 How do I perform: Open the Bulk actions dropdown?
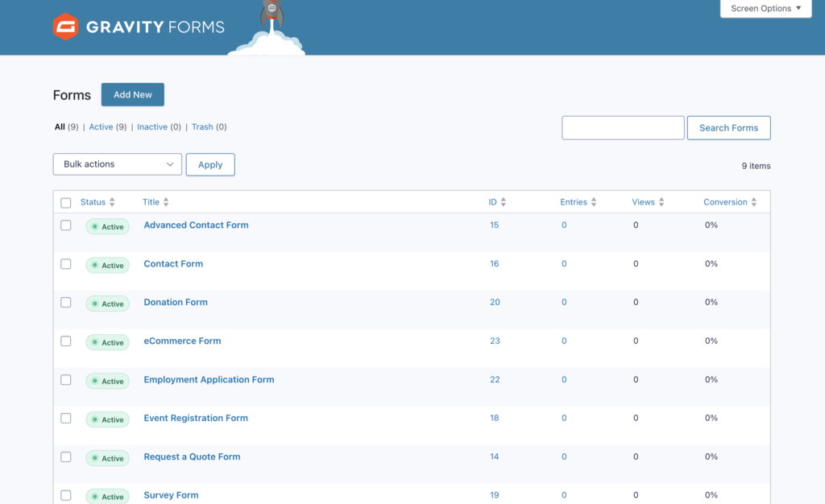pos(118,164)
